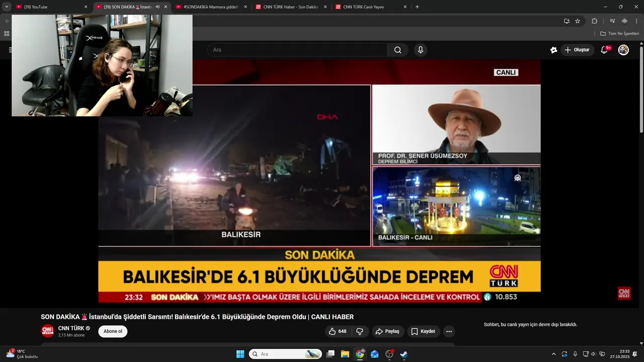The width and height of the screenshot is (644, 362).
Task: Bookmark this page with the star icon
Action: point(578,21)
